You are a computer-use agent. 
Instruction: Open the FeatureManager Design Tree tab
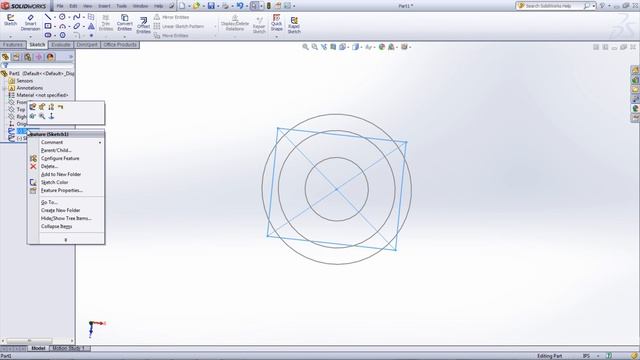pos(5,57)
